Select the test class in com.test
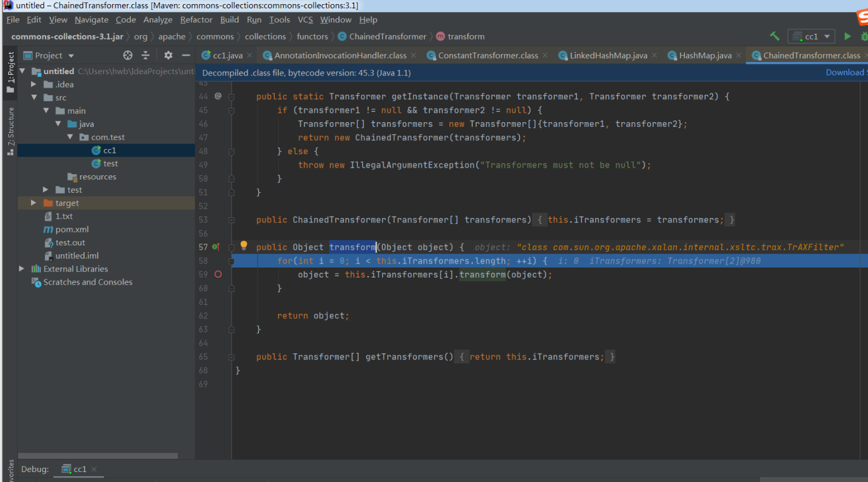This screenshot has width=868, height=482. (105, 164)
